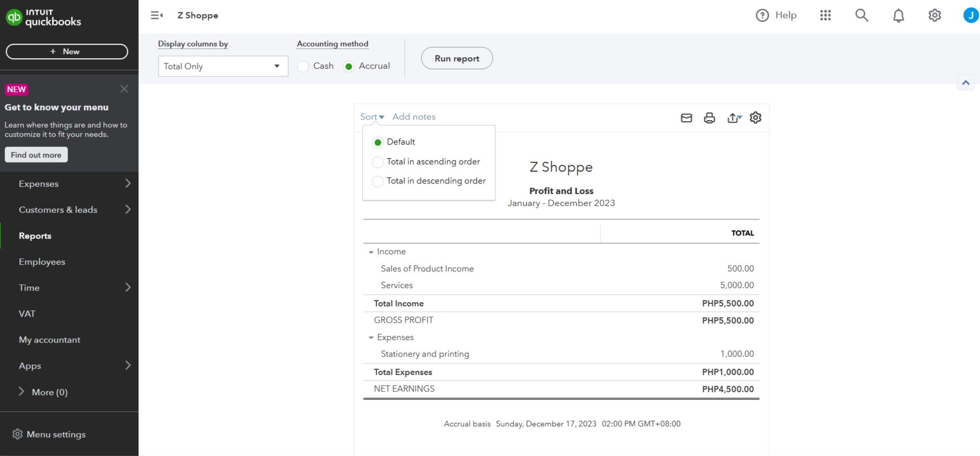Click the TOTAL column header
This screenshot has height=456, width=980.
(743, 233)
